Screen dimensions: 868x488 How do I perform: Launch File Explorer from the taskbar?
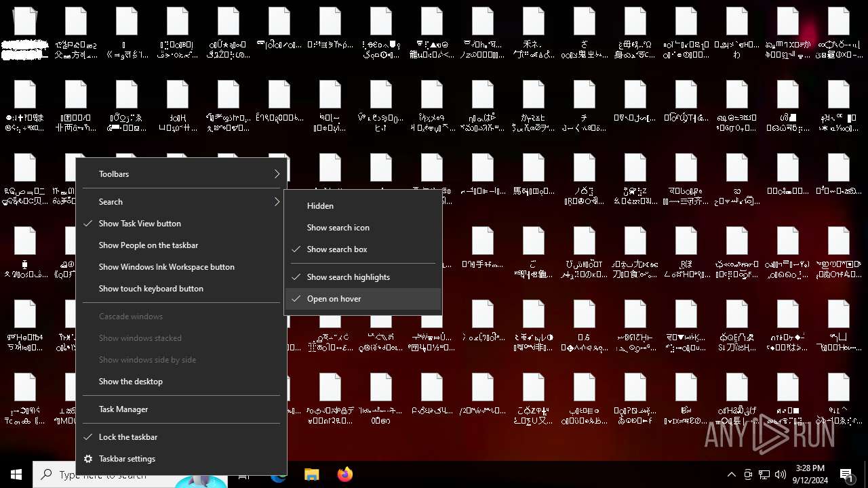(x=311, y=474)
